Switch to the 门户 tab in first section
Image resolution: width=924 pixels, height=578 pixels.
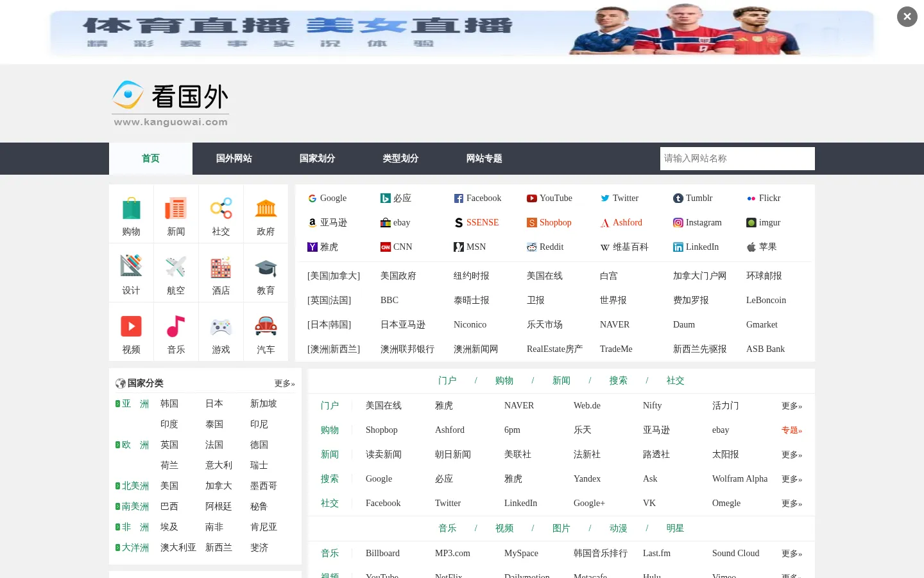pos(447,381)
